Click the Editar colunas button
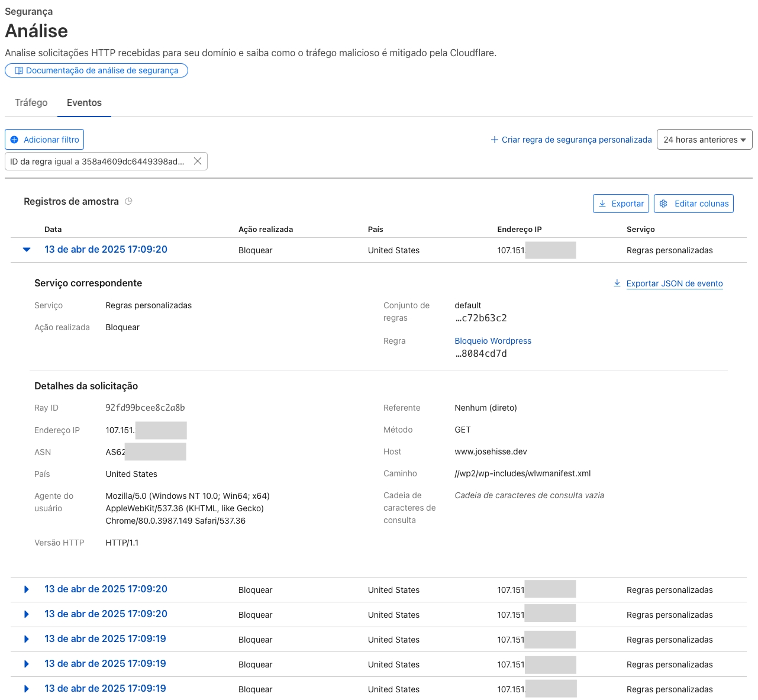758x700 pixels. point(694,204)
